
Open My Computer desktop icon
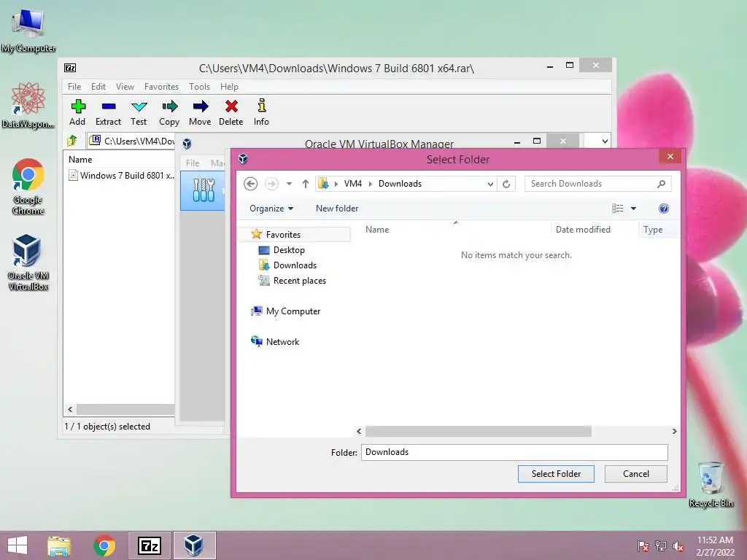28,30
